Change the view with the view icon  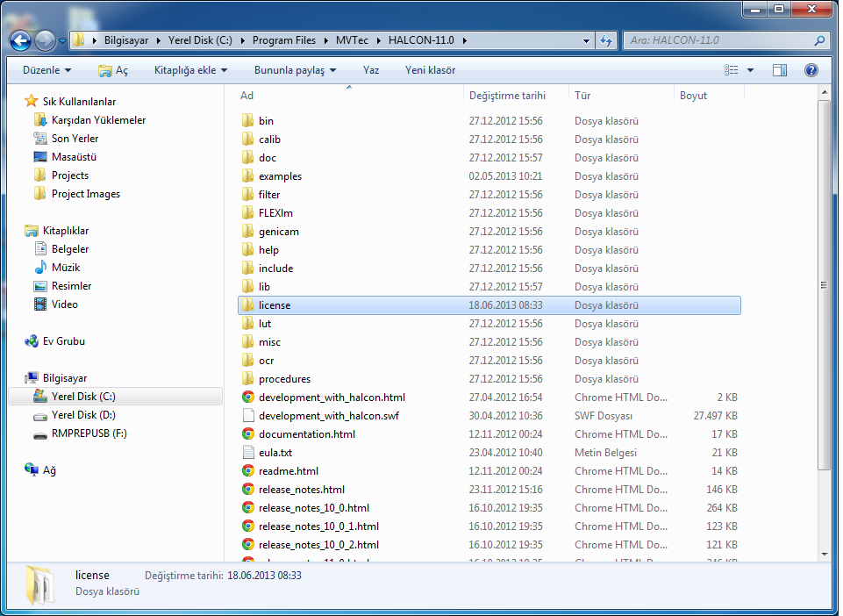[732, 70]
